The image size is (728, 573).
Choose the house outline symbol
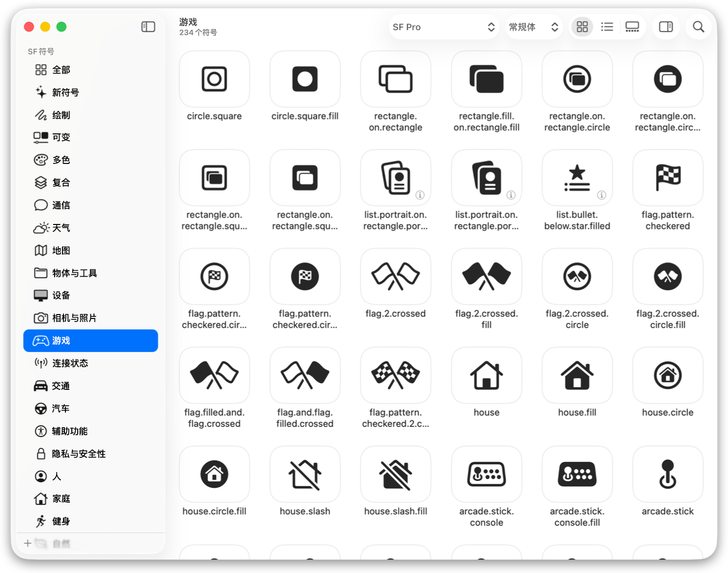pyautogui.click(x=486, y=376)
